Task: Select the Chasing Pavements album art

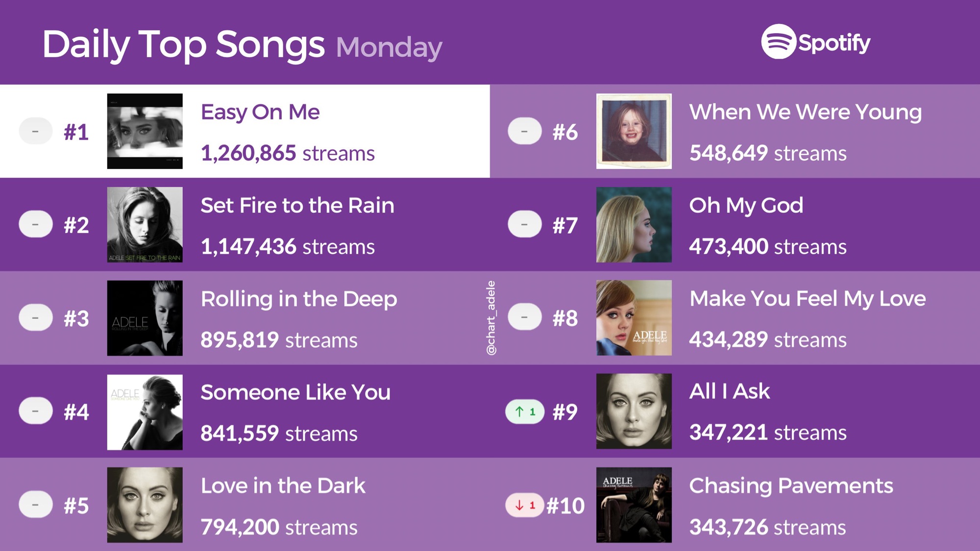Action: point(634,505)
